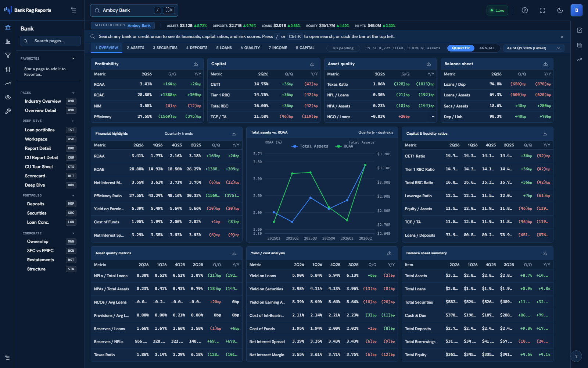Image resolution: width=588 pixels, height=368 pixels.
Task: Click the Q3 pending badge
Action: click(343, 48)
